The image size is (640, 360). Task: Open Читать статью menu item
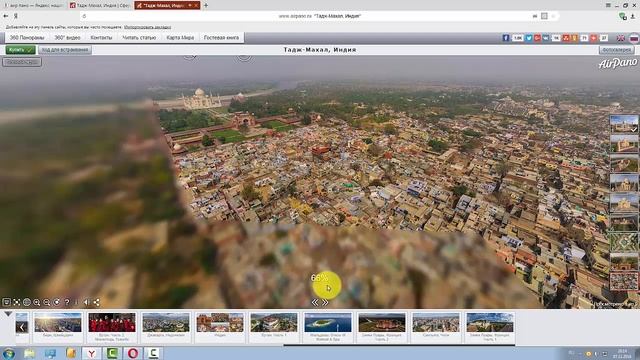139,38
